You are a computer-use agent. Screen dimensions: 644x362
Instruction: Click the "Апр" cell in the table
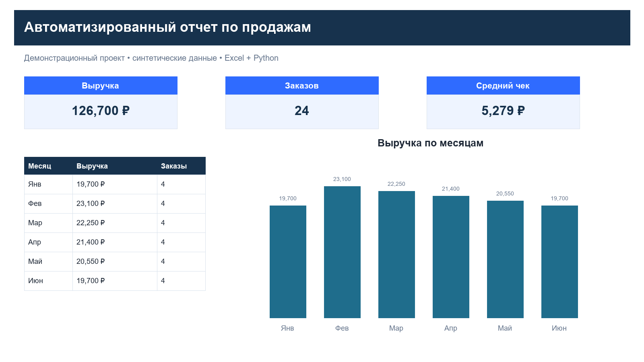pos(48,242)
